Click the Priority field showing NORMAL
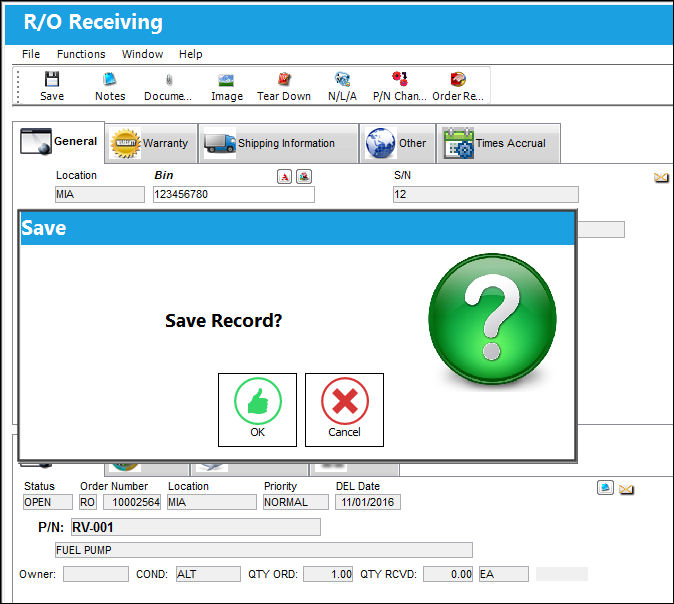 pyautogui.click(x=296, y=502)
